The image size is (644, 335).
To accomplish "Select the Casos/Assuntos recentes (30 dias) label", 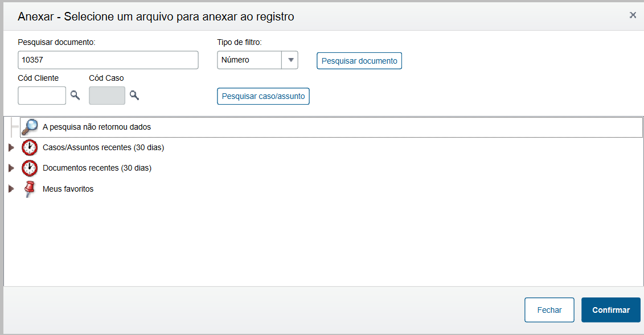I will tap(103, 148).
